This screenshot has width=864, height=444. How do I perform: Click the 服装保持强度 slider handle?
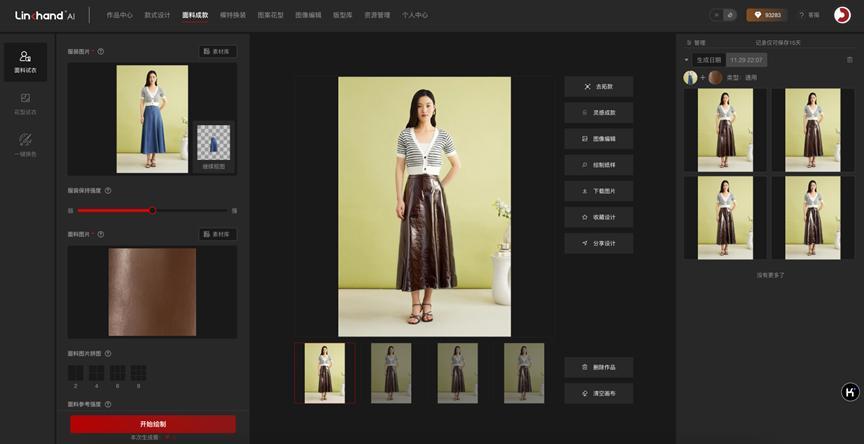pyautogui.click(x=152, y=210)
